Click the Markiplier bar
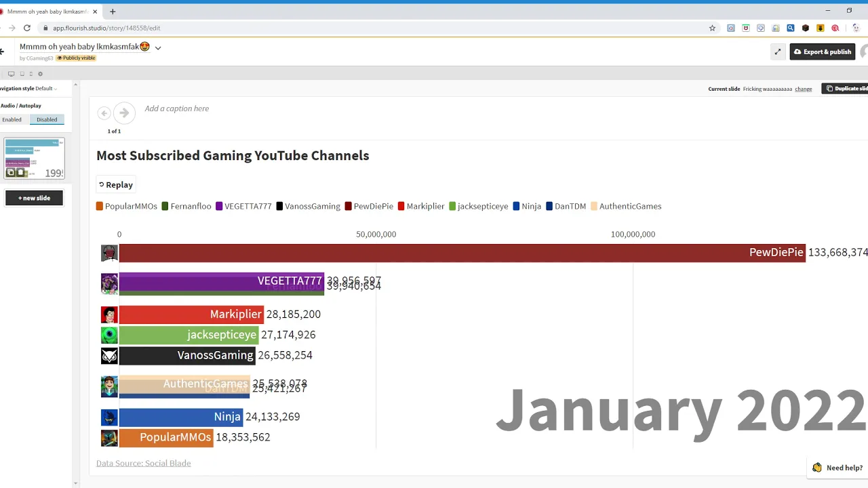868x488 pixels. coord(191,314)
